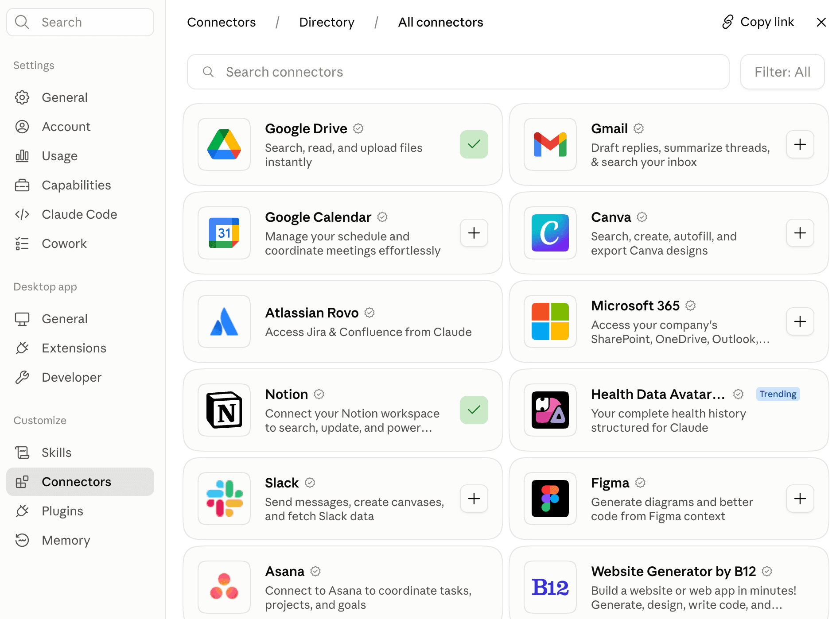
Task: Add the Canva connector
Action: tap(800, 233)
